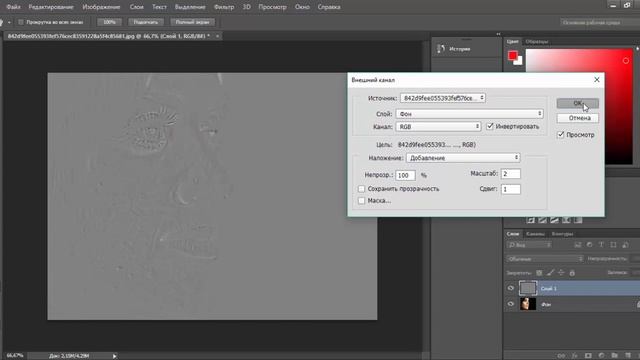
Task: Open the Окно menu
Action: click(x=302, y=7)
